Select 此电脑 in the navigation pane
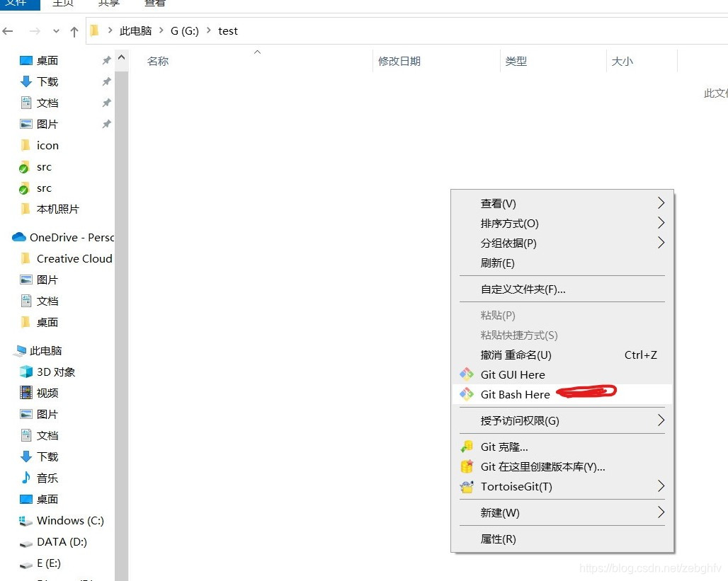728x581 pixels. pyautogui.click(x=45, y=350)
